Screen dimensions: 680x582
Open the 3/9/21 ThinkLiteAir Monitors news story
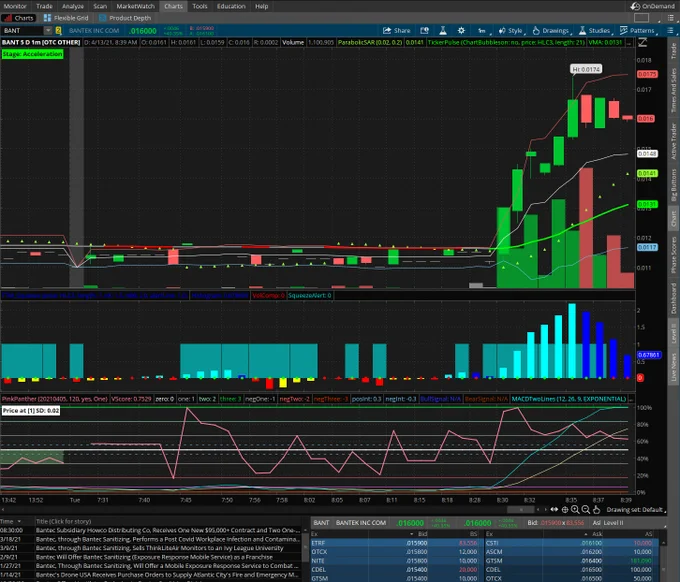point(150,548)
